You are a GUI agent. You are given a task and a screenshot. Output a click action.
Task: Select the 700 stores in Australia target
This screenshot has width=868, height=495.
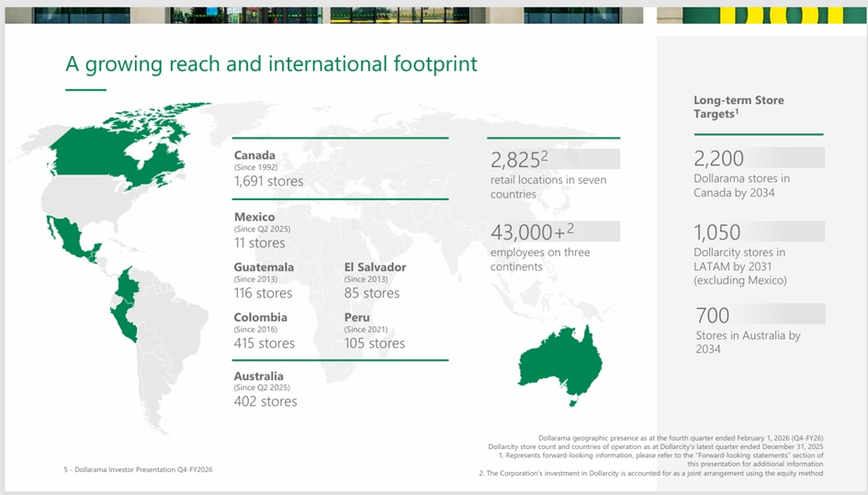[x=748, y=329]
